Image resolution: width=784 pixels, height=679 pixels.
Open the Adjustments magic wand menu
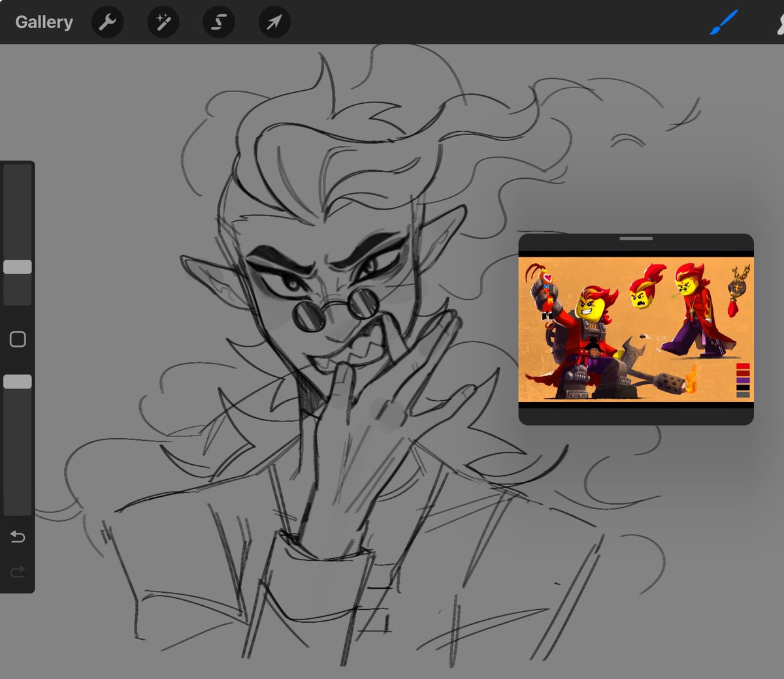(x=163, y=22)
